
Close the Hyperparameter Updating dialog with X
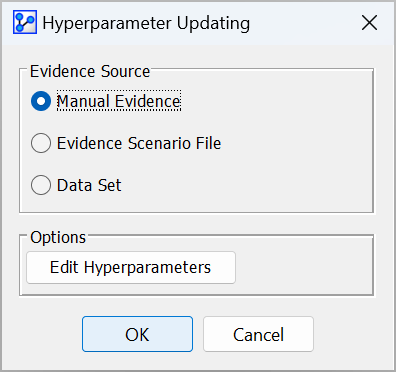click(369, 23)
